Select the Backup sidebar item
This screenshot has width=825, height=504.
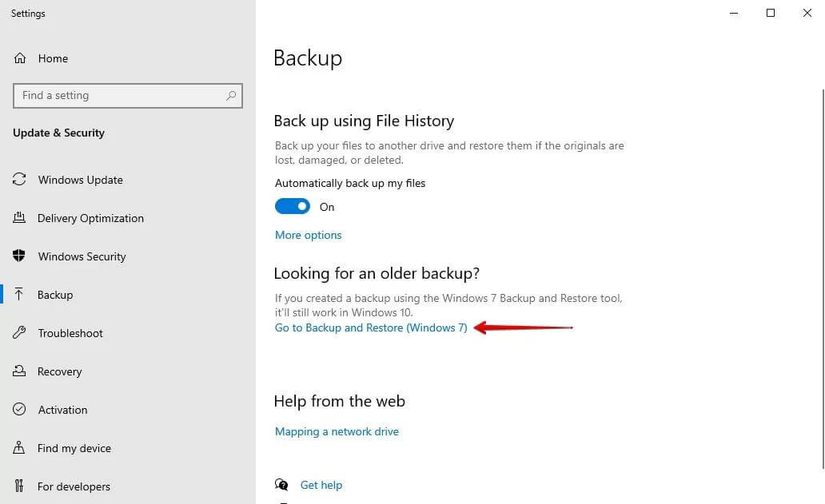55,295
